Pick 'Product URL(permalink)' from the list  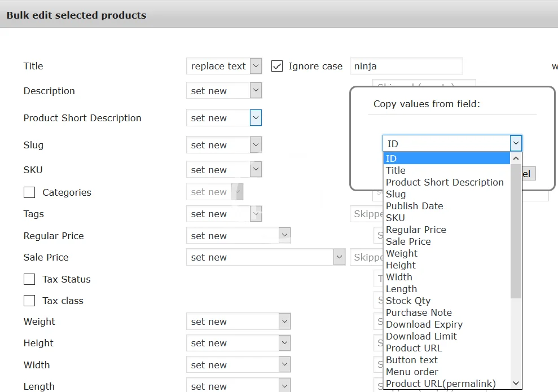441,384
